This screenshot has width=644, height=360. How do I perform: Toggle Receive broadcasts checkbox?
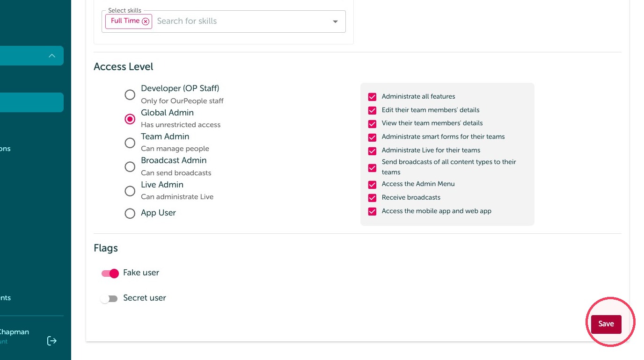pyautogui.click(x=372, y=198)
